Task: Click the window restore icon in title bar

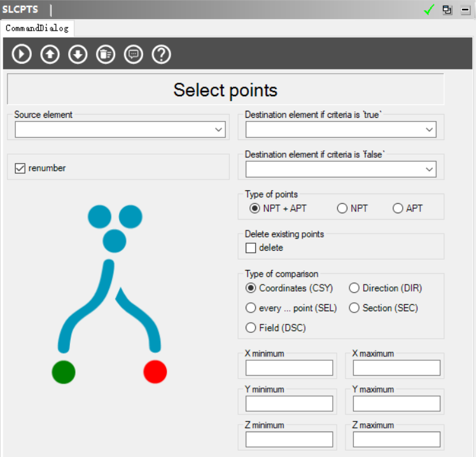Action: click(x=447, y=10)
